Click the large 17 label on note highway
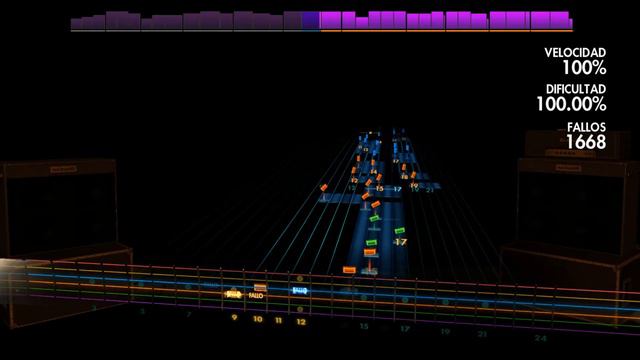 tap(401, 242)
